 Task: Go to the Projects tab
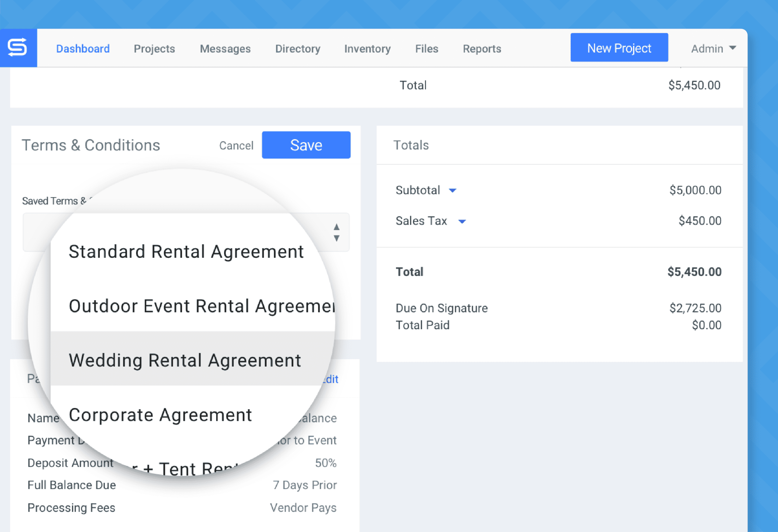click(x=154, y=49)
